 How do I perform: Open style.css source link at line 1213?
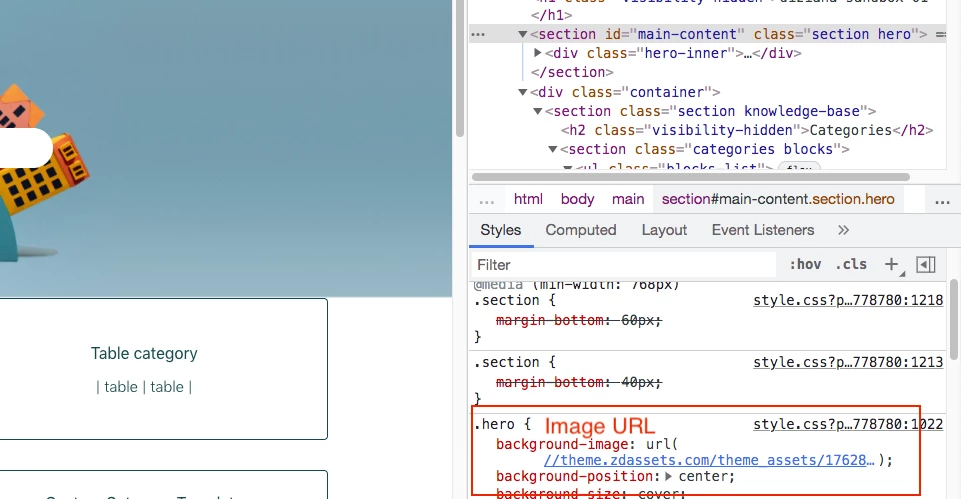pos(848,362)
